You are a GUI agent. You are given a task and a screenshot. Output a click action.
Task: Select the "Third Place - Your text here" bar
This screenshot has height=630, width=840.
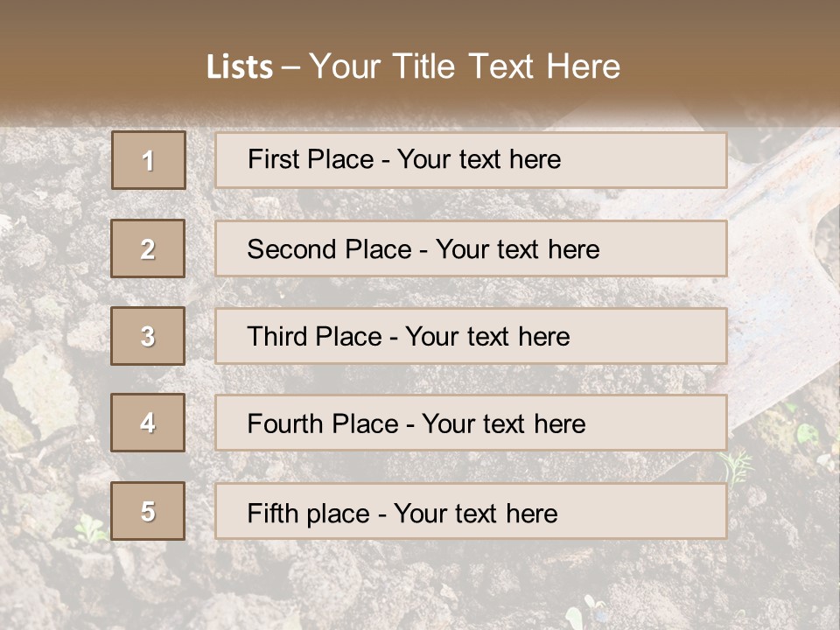coord(471,336)
